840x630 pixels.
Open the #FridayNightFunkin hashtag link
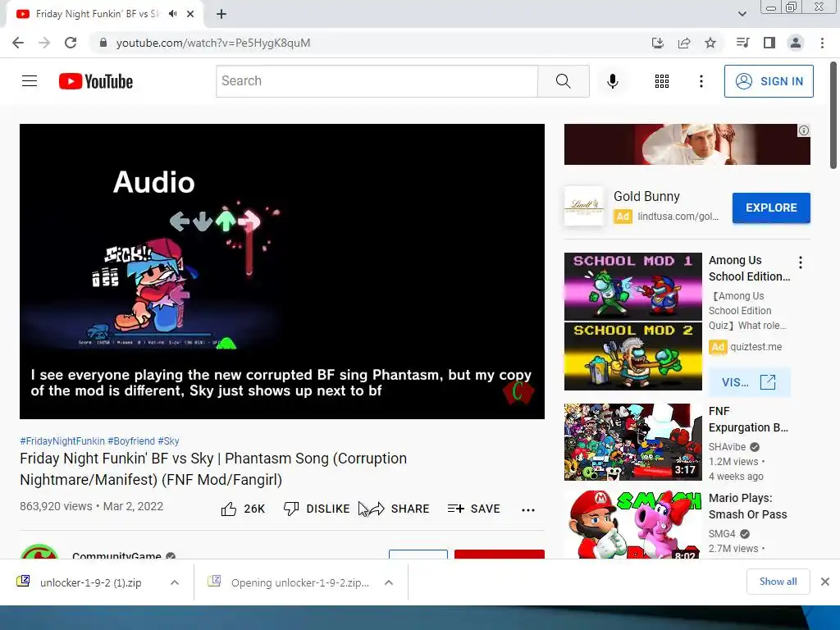point(62,441)
